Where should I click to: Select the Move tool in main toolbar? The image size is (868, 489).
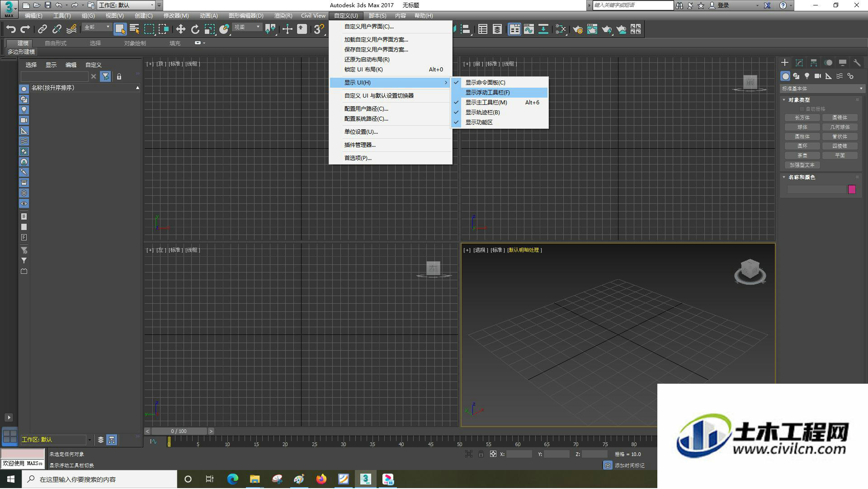pyautogui.click(x=180, y=29)
